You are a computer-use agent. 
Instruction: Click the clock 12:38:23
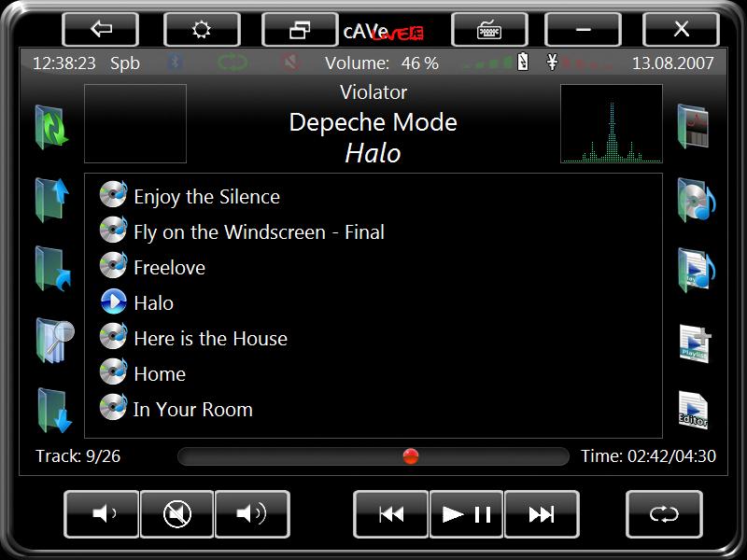(63, 63)
